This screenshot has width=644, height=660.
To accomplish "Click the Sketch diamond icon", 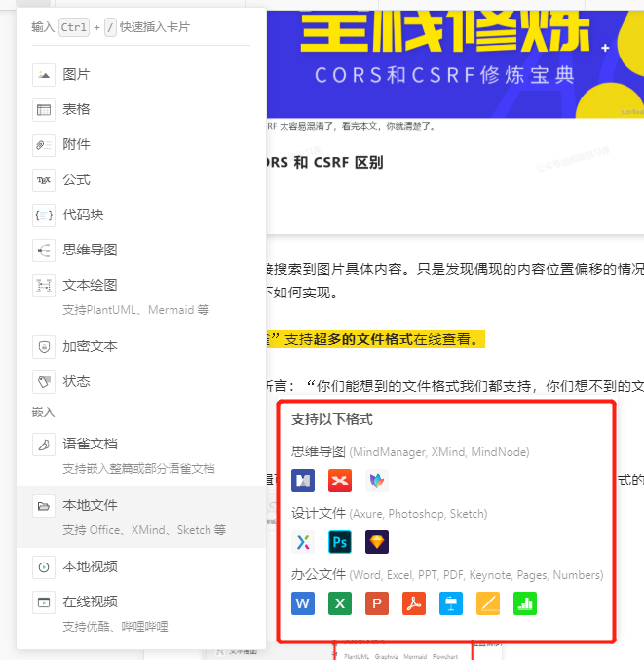I will pyautogui.click(x=377, y=542).
